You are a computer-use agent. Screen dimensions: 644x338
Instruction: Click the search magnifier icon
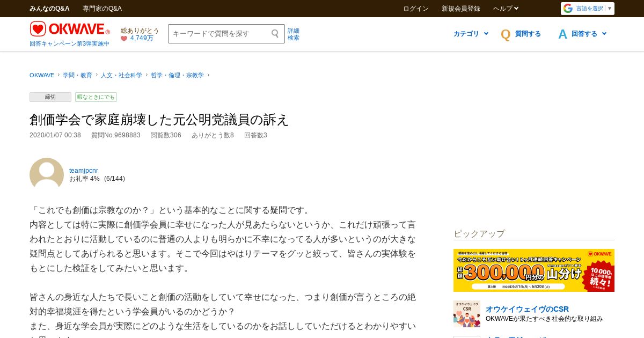click(x=275, y=34)
